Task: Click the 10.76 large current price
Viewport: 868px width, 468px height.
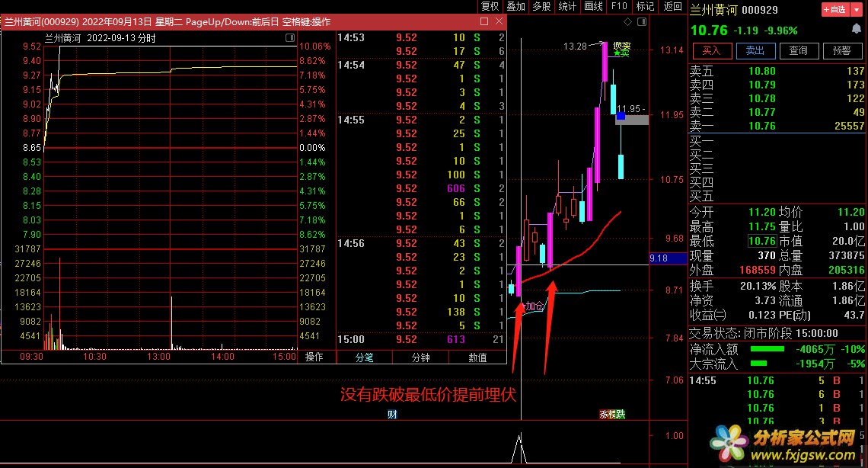Action: point(709,30)
